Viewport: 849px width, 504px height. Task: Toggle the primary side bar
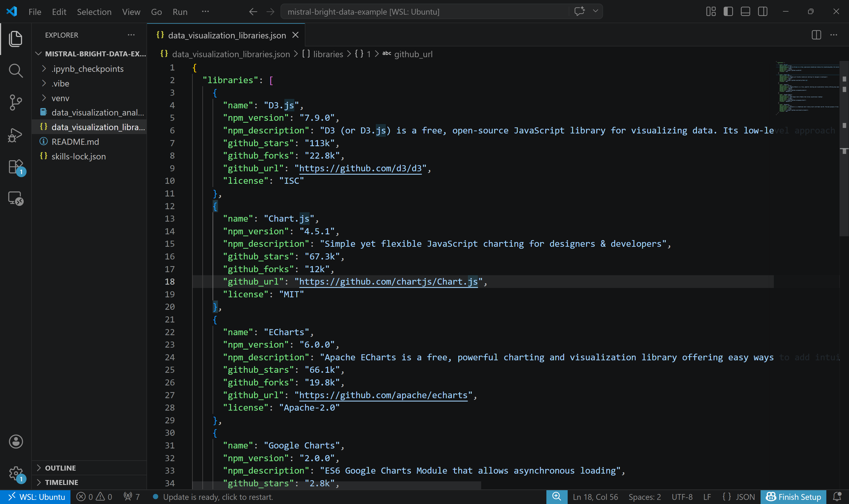(728, 11)
